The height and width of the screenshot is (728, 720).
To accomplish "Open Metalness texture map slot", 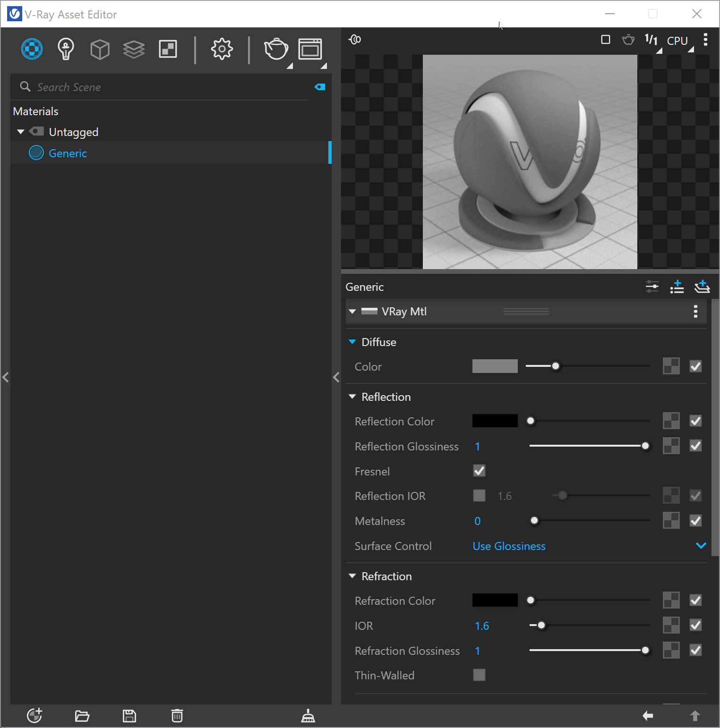I will (x=671, y=520).
